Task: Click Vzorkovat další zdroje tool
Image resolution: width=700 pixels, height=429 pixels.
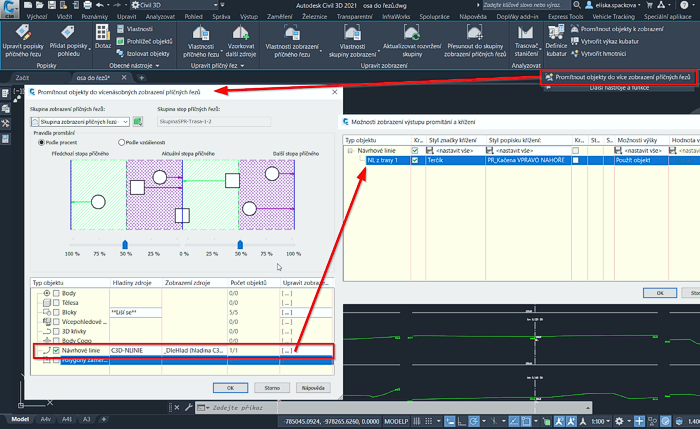Action: click(241, 41)
